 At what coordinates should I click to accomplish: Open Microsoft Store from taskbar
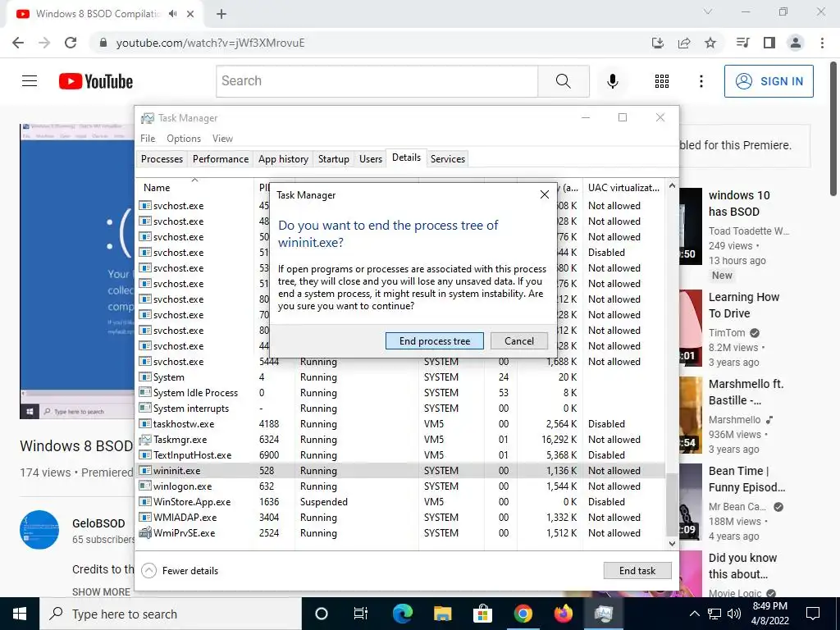[482, 614]
